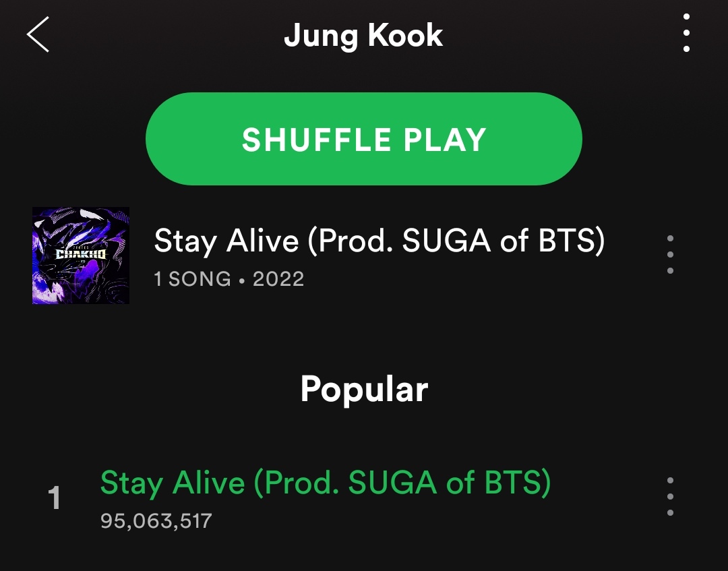Screen dimensions: 728x571
Task: Open the white Stay Alive (Prod. SUGA of BTS) album title
Action: 380,241
